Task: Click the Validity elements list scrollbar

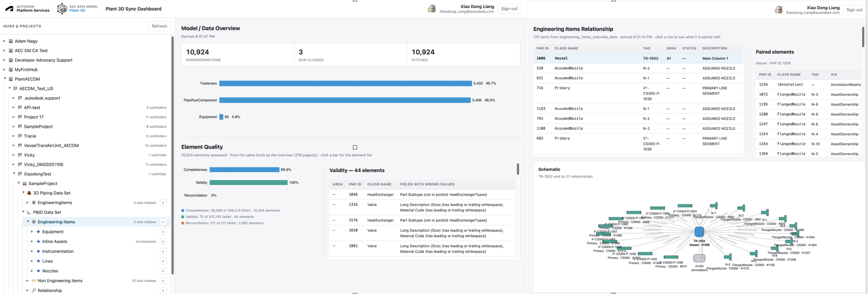Action: (518, 169)
